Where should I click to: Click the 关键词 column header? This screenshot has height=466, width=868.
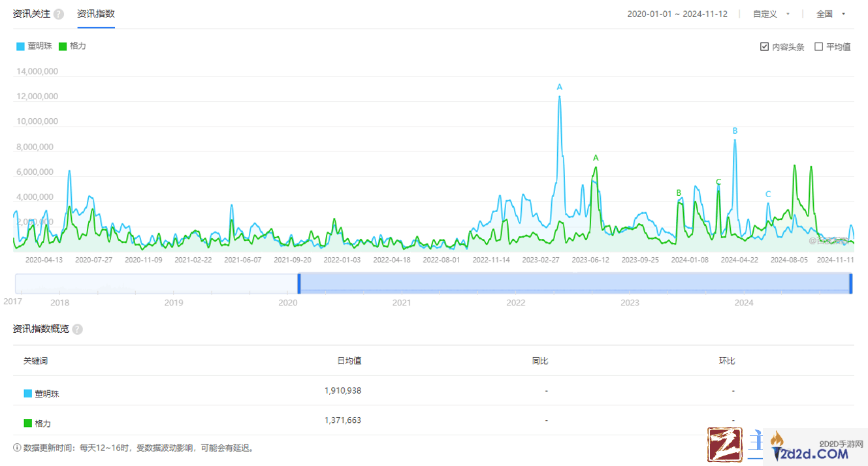pos(35,361)
